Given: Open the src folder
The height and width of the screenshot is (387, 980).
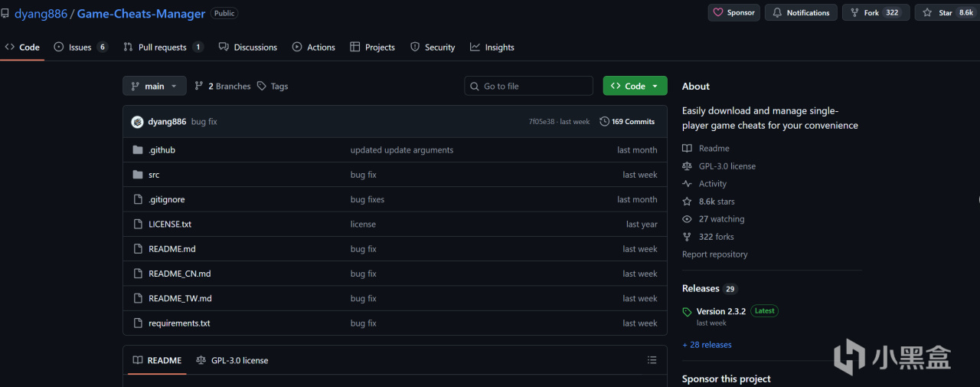Looking at the screenshot, I should point(154,175).
